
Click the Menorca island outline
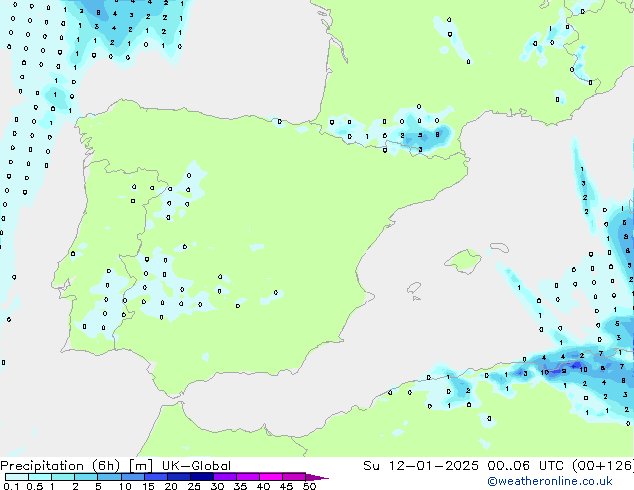pos(499,247)
